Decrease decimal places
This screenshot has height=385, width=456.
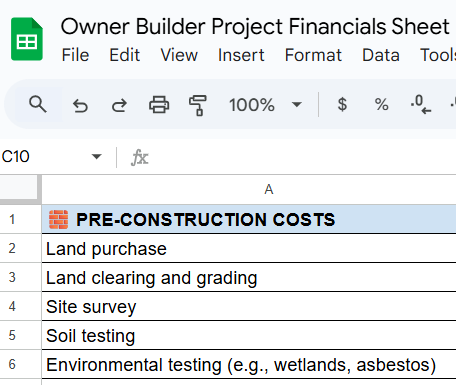tap(421, 105)
